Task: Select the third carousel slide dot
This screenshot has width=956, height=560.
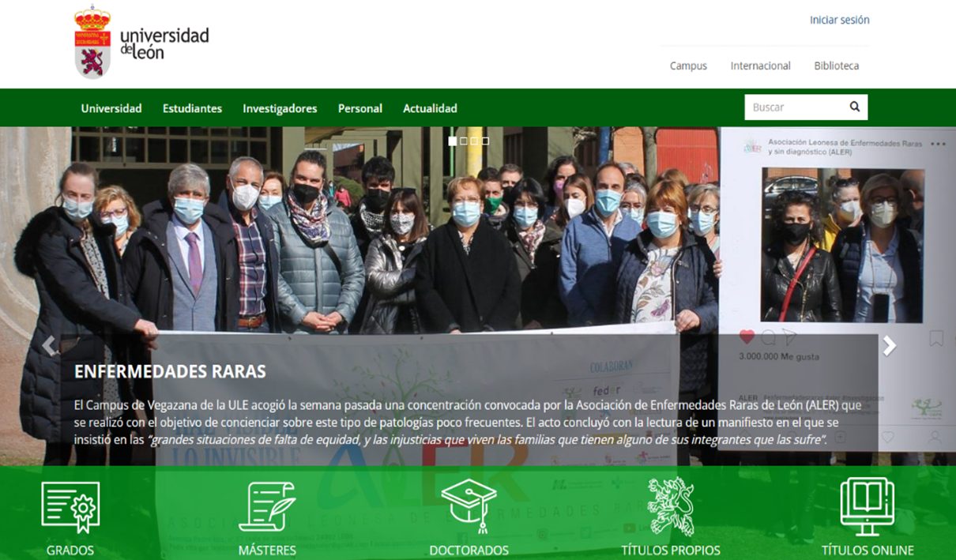Action: 474,141
